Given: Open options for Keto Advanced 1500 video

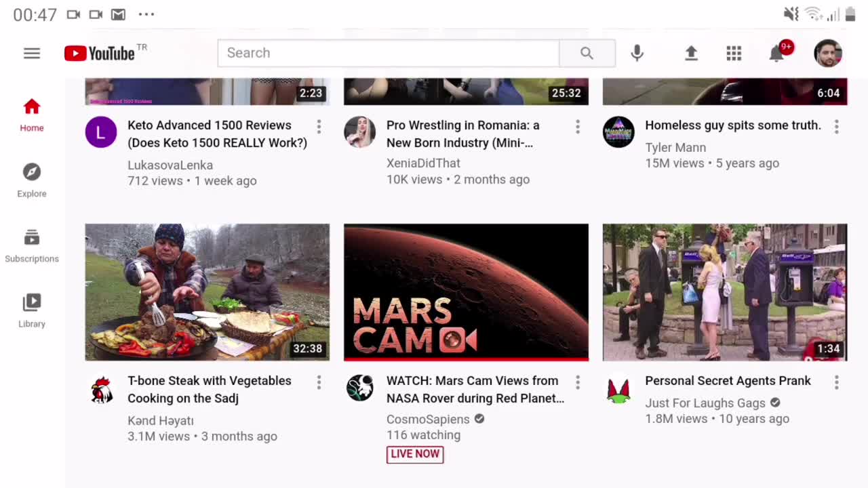Looking at the screenshot, I should pos(319,126).
